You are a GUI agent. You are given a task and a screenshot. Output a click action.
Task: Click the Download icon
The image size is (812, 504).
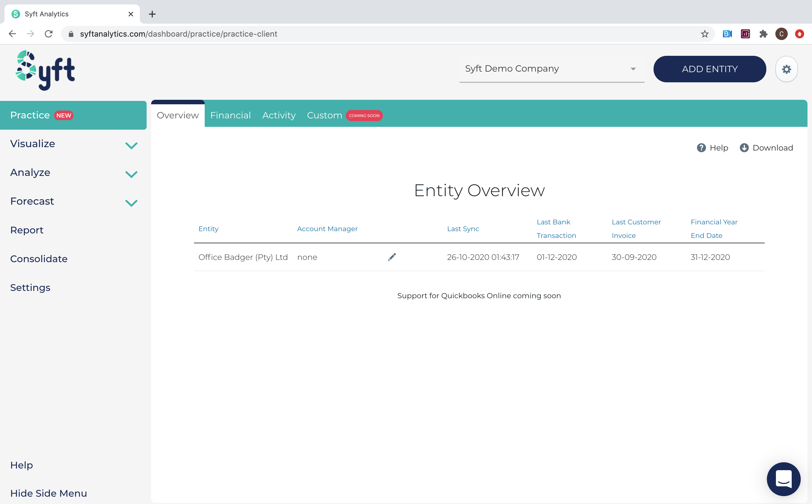pyautogui.click(x=744, y=148)
